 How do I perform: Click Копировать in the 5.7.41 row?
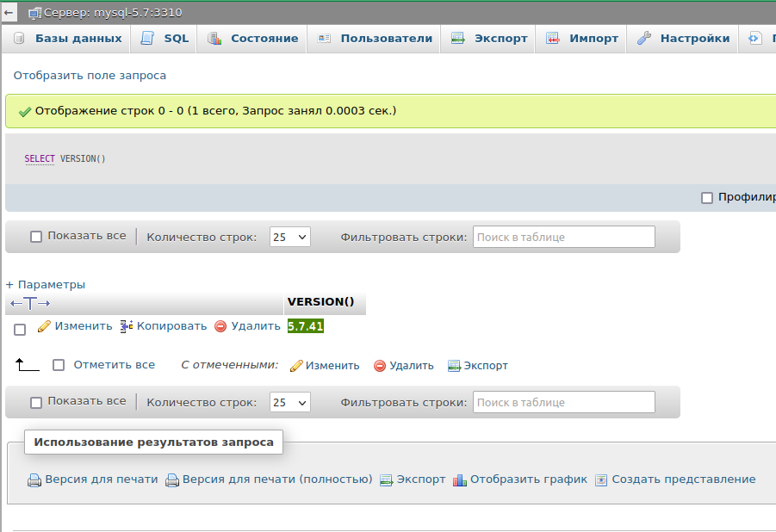tap(171, 326)
